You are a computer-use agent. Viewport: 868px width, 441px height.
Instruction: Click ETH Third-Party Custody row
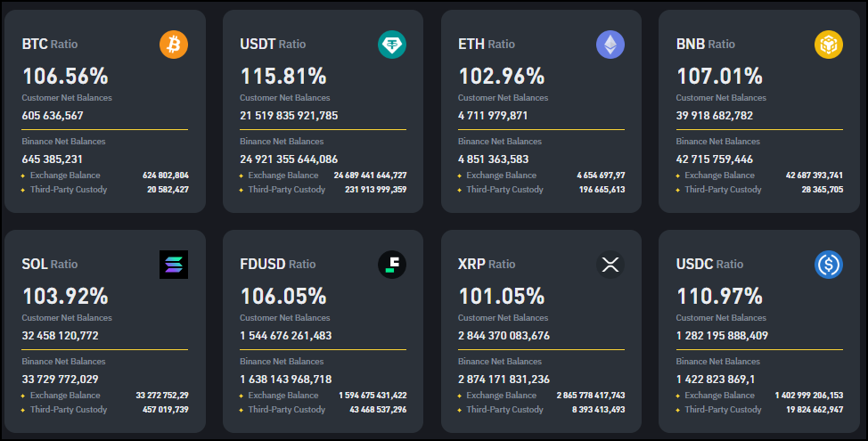tap(541, 190)
